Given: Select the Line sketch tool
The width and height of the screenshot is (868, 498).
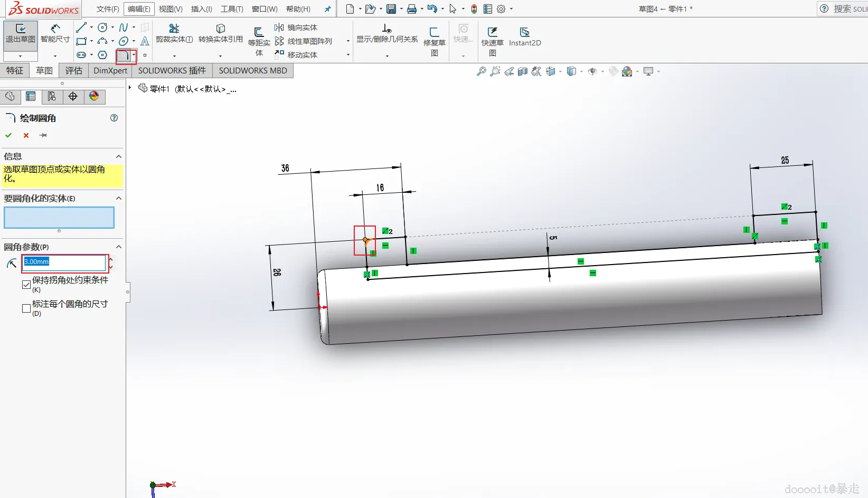Looking at the screenshot, I should pos(81,27).
